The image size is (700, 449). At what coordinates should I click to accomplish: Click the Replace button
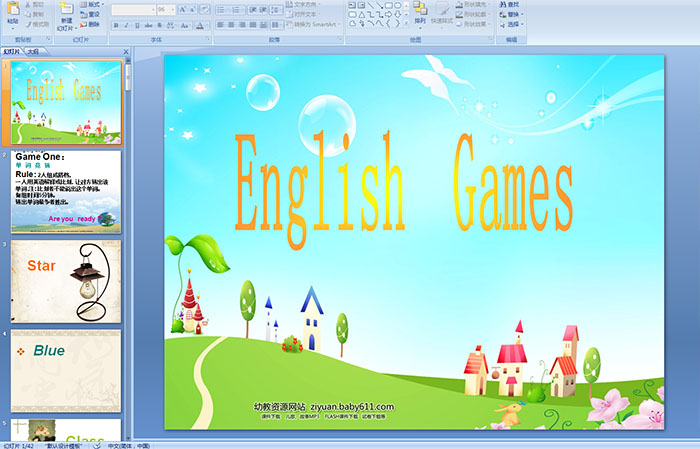click(x=512, y=14)
